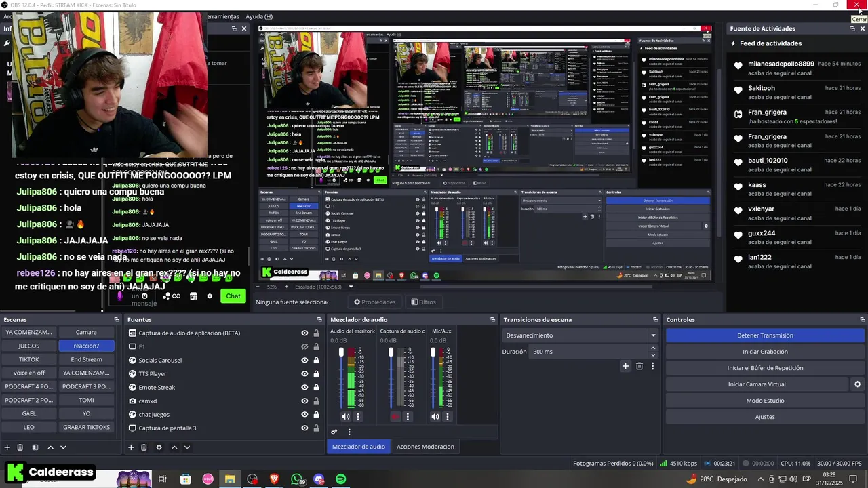Select the Camara scene
Viewport: 868px width, 488px height.
[x=86, y=332]
